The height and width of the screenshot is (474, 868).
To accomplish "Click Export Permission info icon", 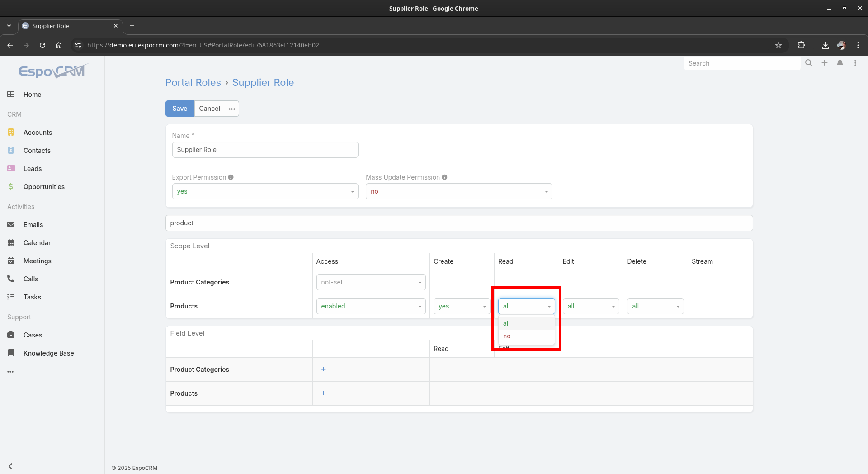I will pos(231,177).
